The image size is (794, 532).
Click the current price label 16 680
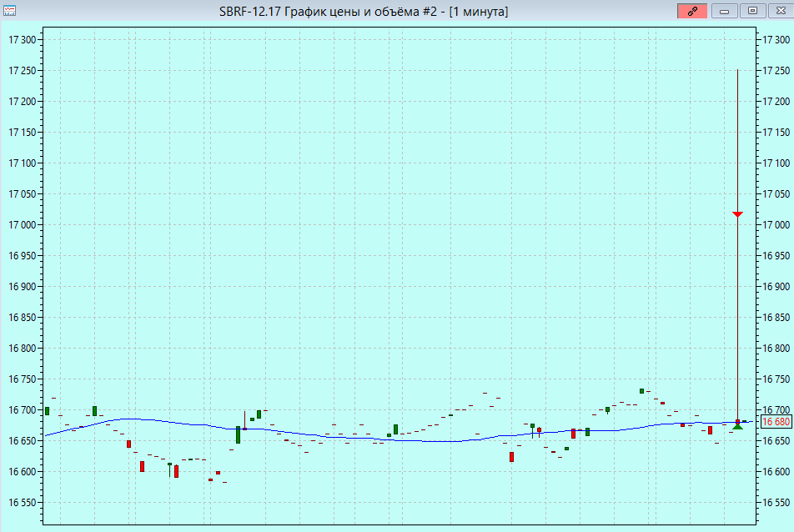click(776, 422)
